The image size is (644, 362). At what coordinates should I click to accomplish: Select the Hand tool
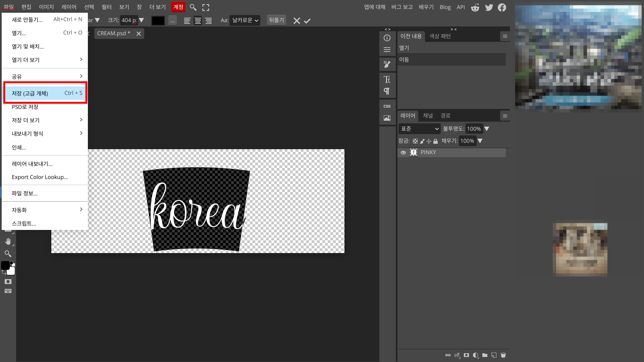(x=8, y=241)
